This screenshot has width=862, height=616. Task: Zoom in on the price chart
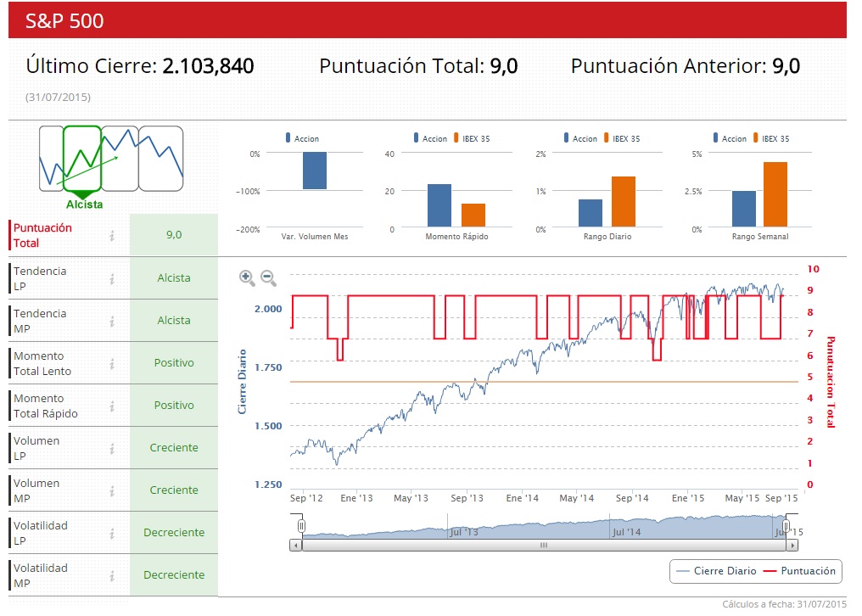(x=247, y=277)
